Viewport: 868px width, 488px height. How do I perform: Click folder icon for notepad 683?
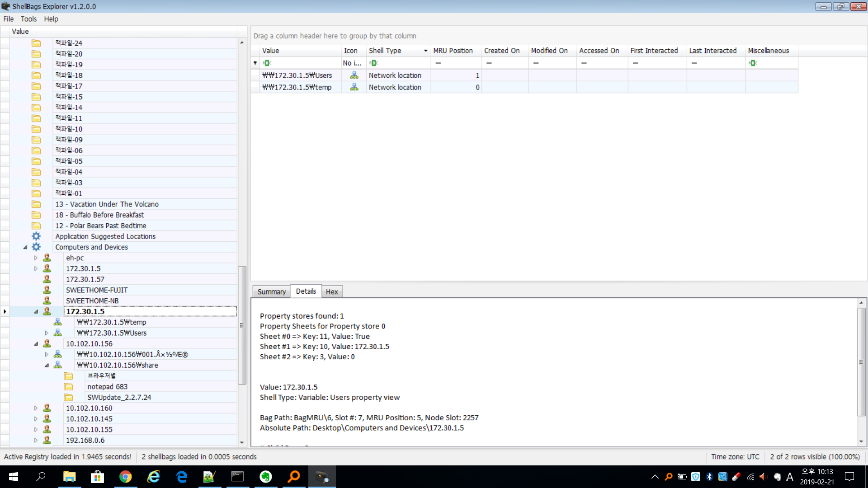coord(68,387)
